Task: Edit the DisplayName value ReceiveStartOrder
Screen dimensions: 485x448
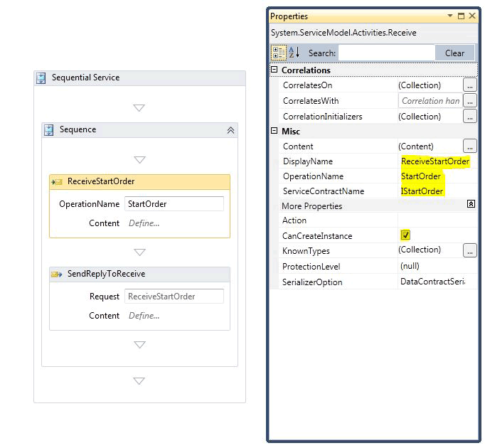Action: pos(435,161)
